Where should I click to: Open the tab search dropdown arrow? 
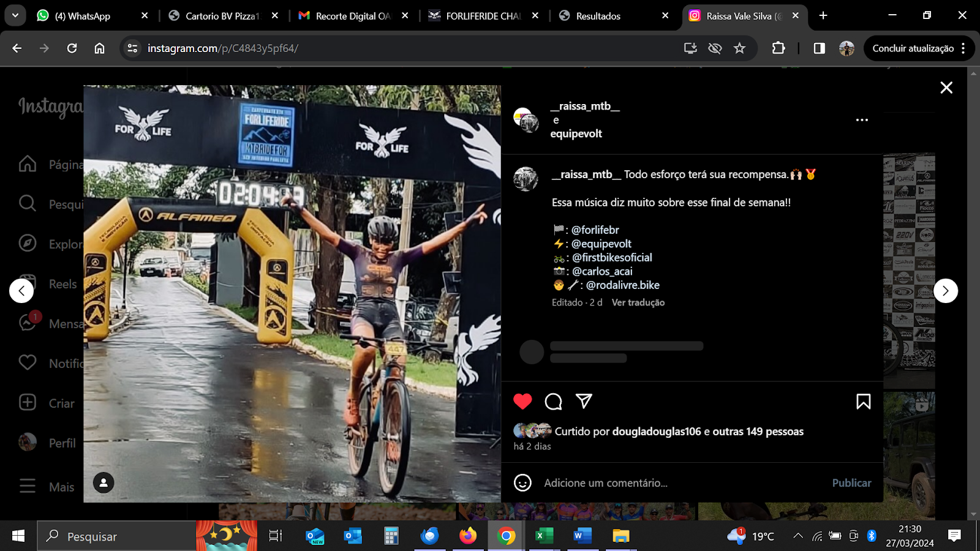[15, 16]
